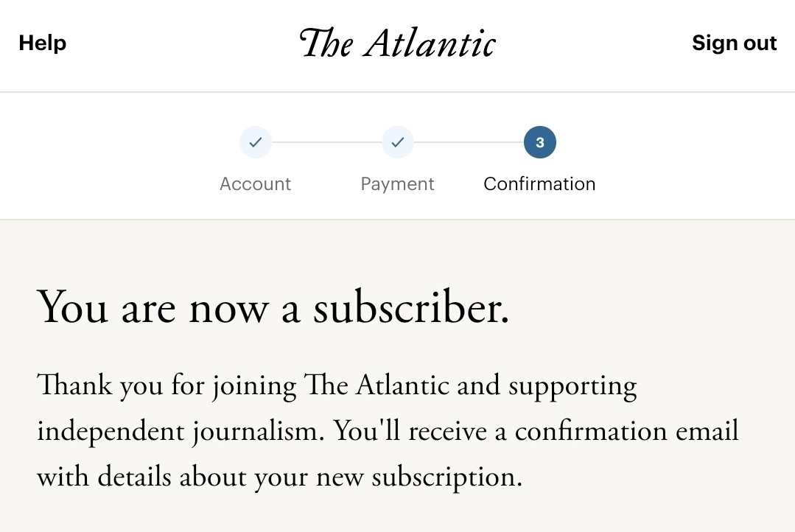Viewport: 795px width, 532px height.
Task: Click the Payment step checkmark icon
Action: tap(398, 142)
